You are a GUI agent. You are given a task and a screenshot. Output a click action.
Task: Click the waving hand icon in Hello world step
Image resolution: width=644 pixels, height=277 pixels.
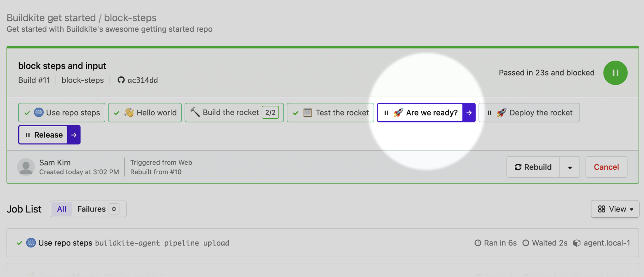tap(129, 112)
